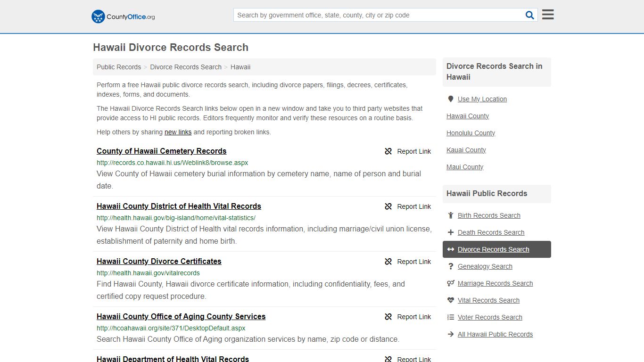Click the magnifying glass search icon
644x362 pixels.
(x=530, y=15)
